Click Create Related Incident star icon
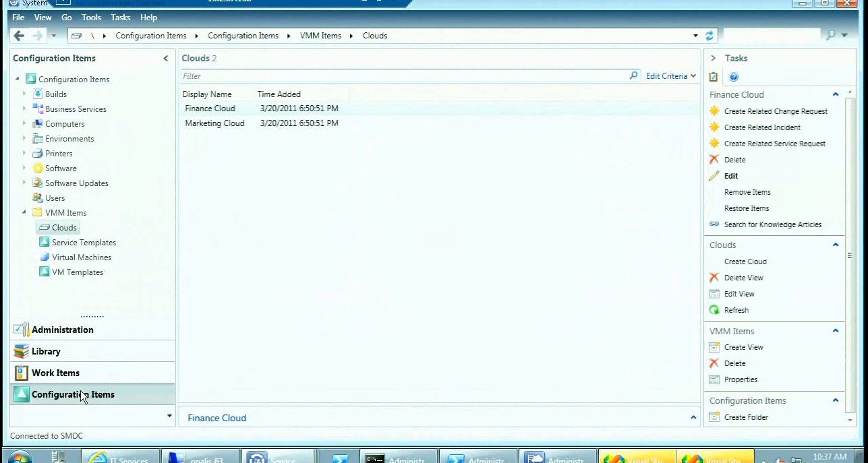 (714, 127)
